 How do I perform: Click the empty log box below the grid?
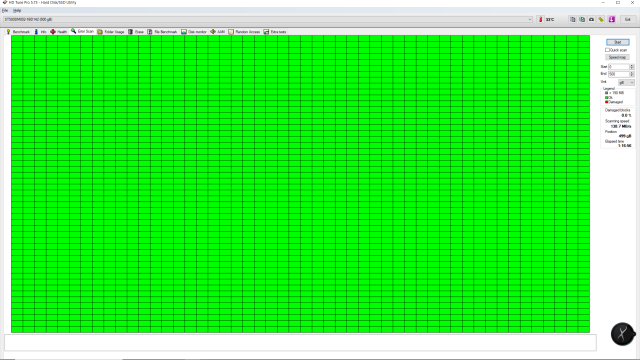(x=300, y=342)
